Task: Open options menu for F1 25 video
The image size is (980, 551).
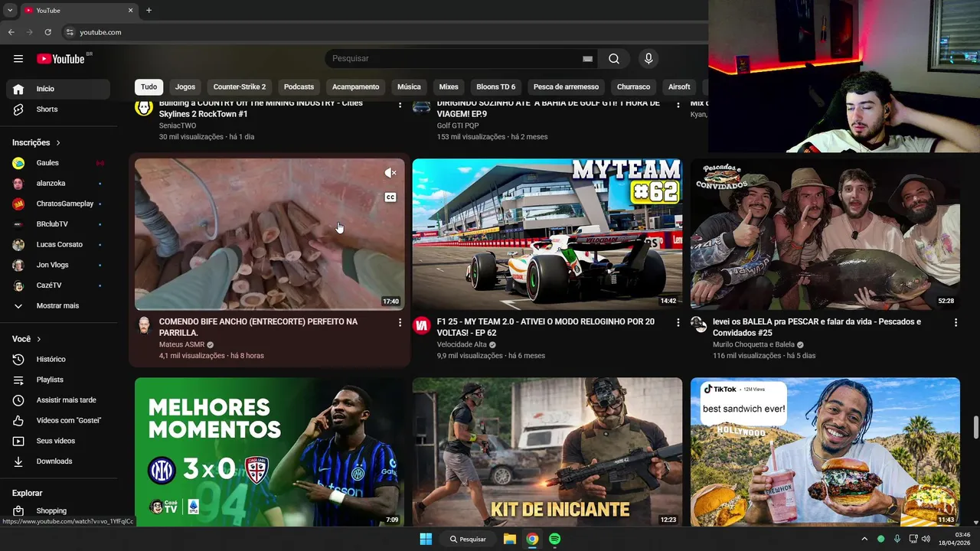Action: (678, 323)
